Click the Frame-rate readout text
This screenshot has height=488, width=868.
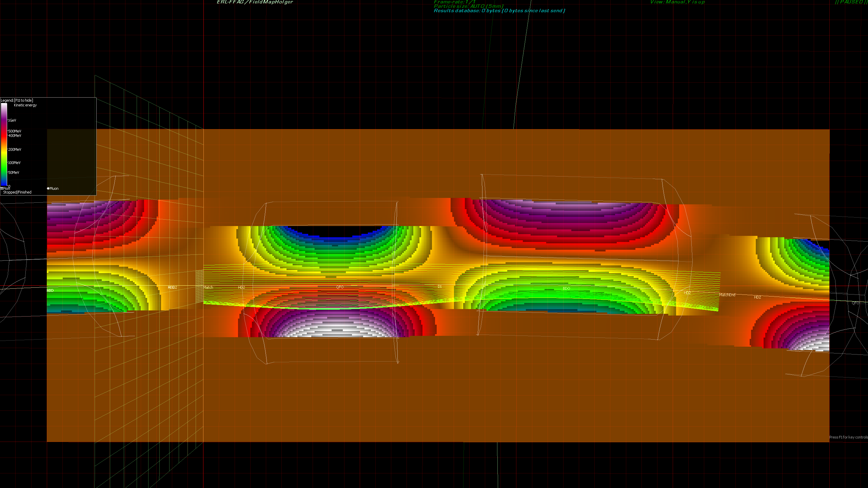(454, 2)
